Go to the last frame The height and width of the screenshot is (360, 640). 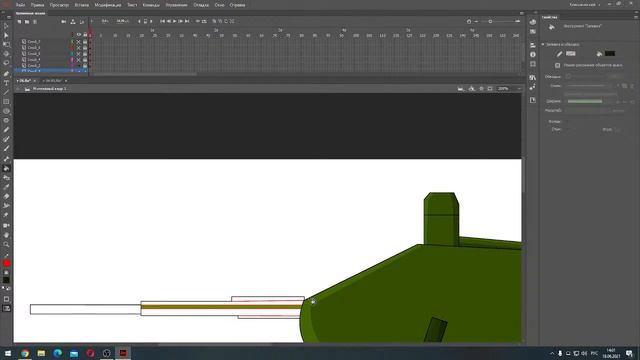point(187,21)
